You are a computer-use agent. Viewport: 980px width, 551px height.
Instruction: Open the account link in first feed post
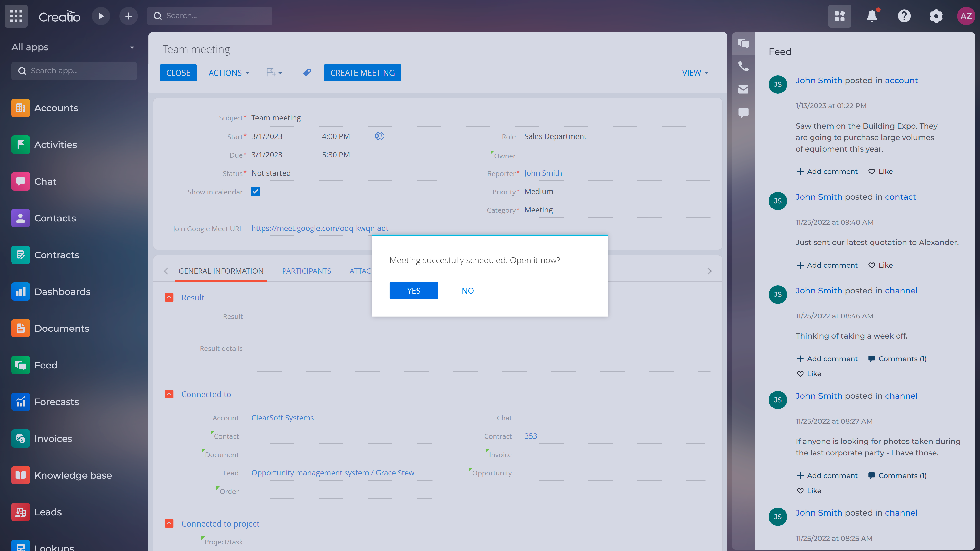pyautogui.click(x=901, y=80)
